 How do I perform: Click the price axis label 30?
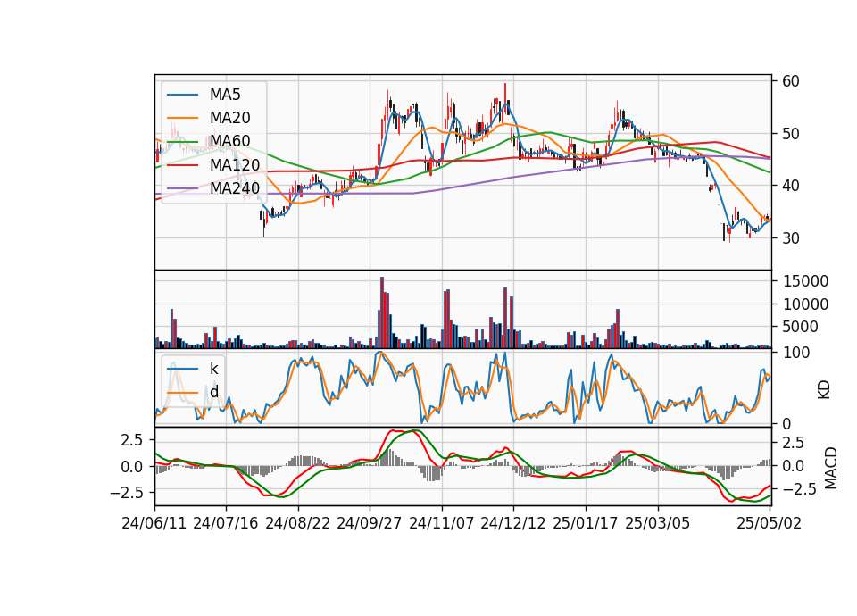[x=791, y=238]
